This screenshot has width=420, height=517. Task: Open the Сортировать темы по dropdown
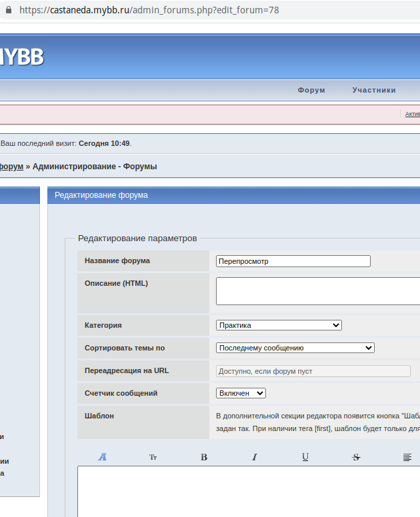[295, 348]
